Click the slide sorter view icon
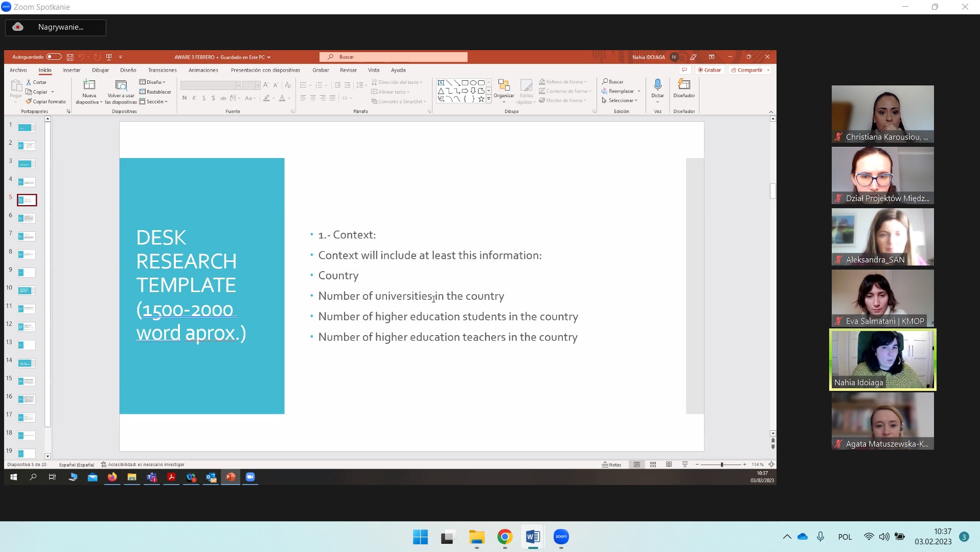 point(653,465)
